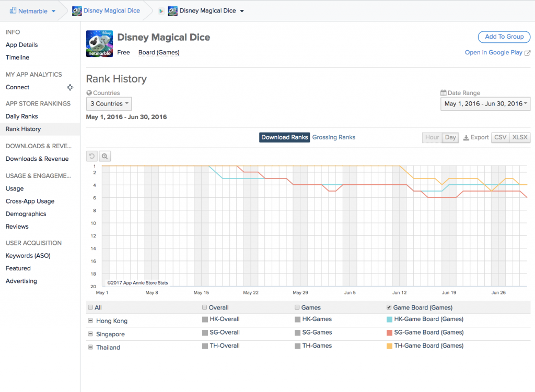535x392 pixels.
Task: Click the Disney Magical Dice breadcrumb link
Action: [112, 10]
